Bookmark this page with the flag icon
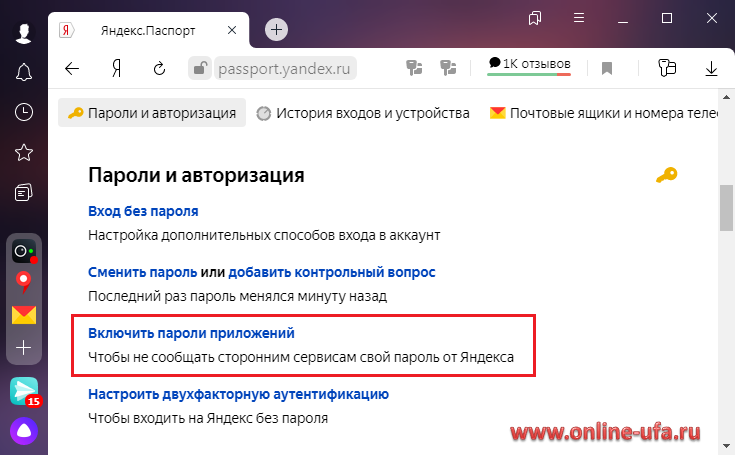This screenshot has height=455, width=735. tap(607, 69)
